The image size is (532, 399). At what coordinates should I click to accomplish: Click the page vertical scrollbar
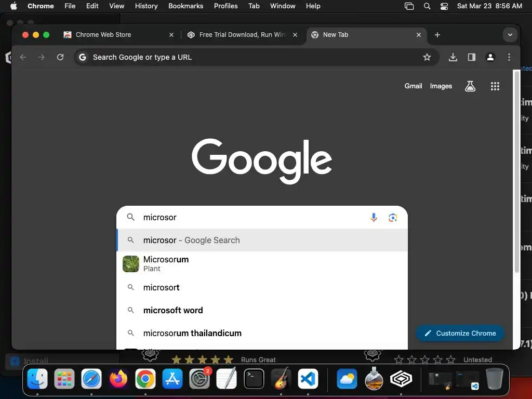[517, 171]
